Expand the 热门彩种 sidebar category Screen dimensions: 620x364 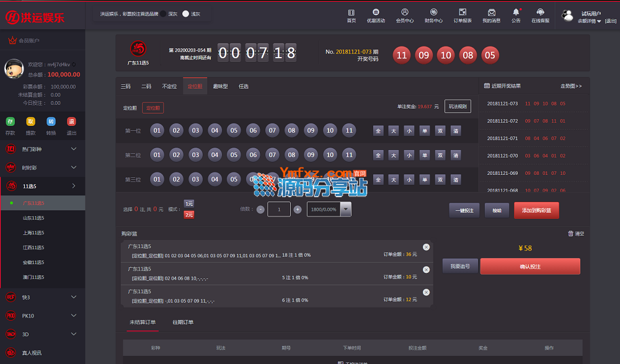pyautogui.click(x=42, y=149)
